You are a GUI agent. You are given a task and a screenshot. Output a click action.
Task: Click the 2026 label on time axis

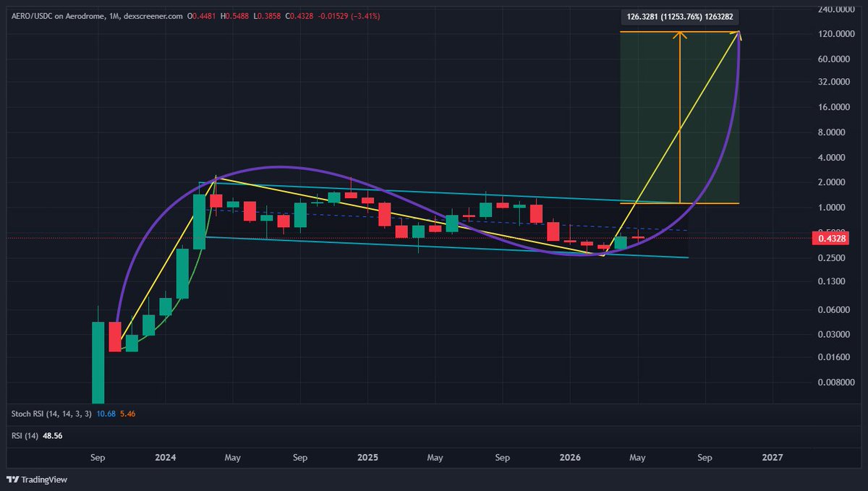click(x=570, y=458)
